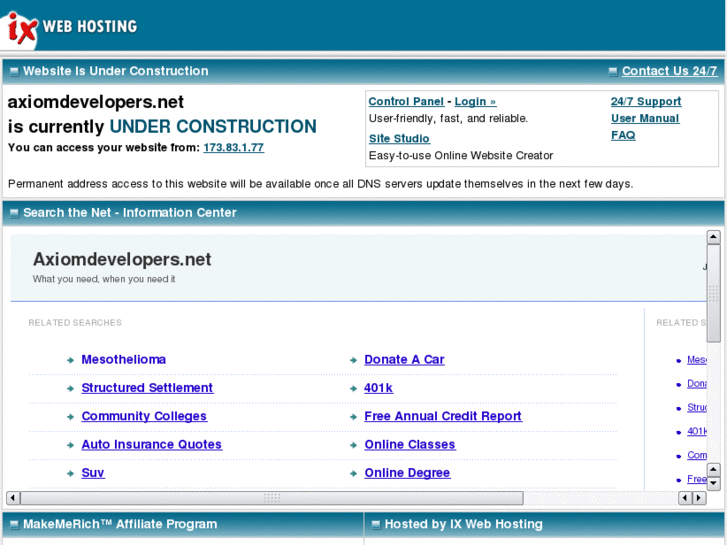Image resolution: width=727 pixels, height=545 pixels.
Task: Click the arrow bullet beside Donate A Car
Action: (353, 360)
